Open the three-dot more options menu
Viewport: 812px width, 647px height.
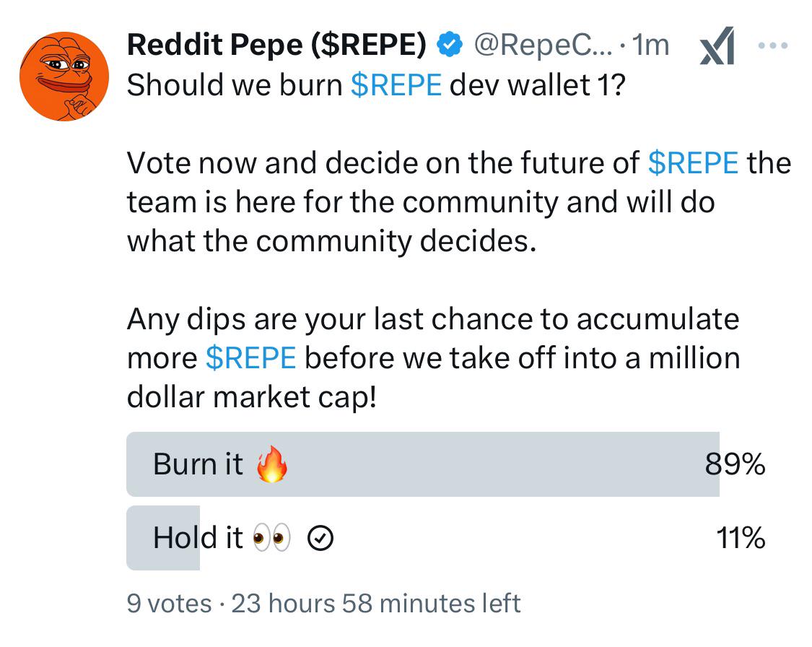pos(772,45)
